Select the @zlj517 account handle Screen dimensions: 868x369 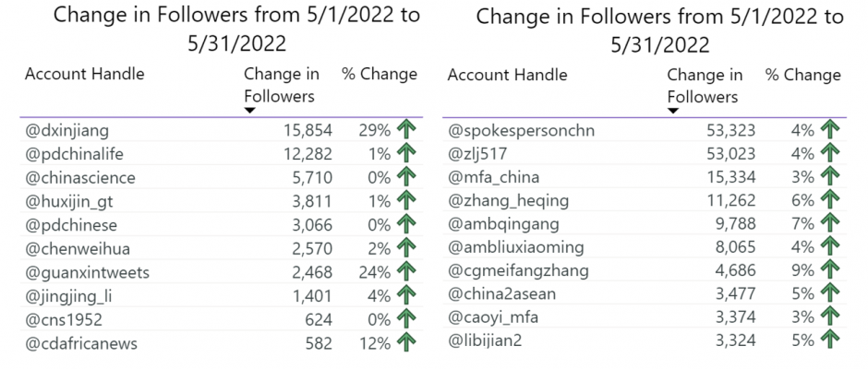[476, 154]
